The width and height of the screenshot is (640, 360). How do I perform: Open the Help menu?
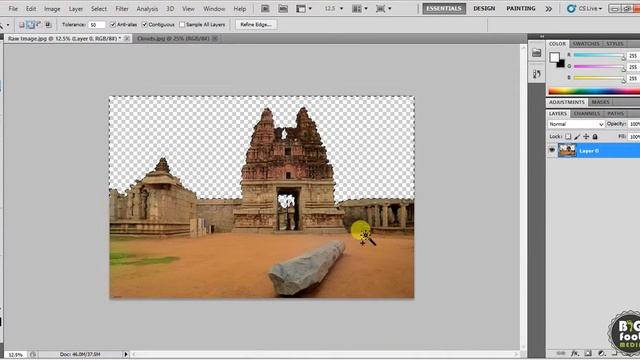click(x=240, y=9)
